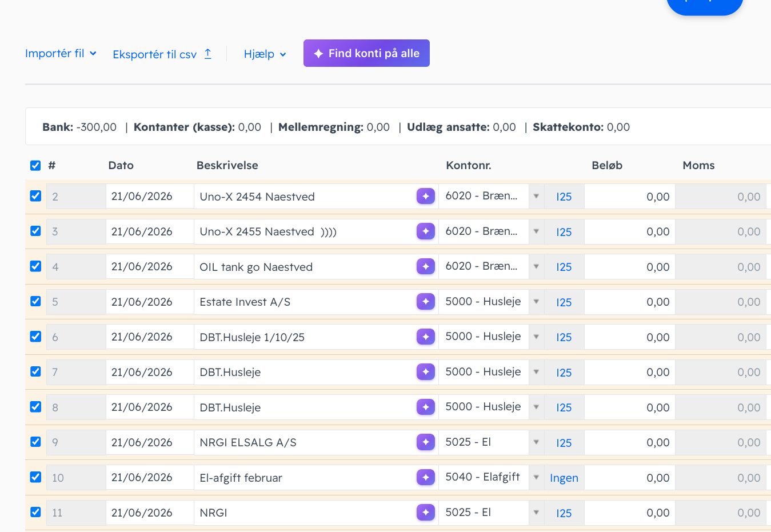The height and width of the screenshot is (532, 771).
Task: Click the upload arrow icon beside Eksportér til csv
Action: (x=208, y=54)
